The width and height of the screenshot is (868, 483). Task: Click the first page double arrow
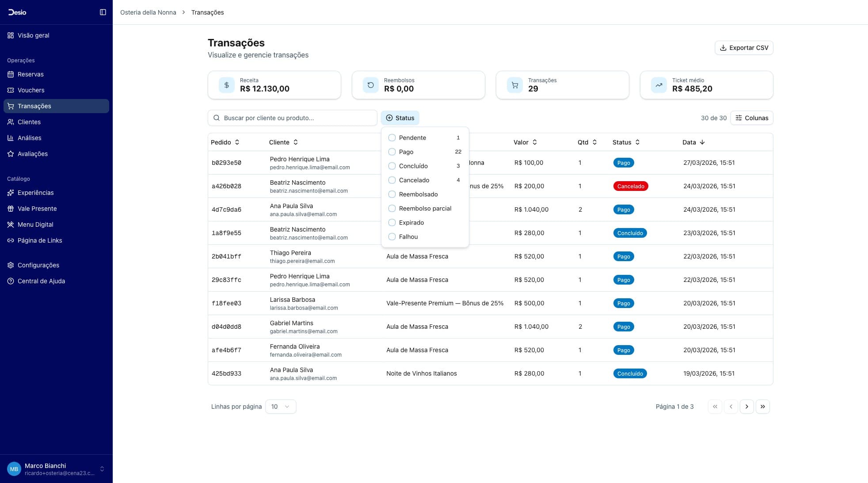(715, 407)
